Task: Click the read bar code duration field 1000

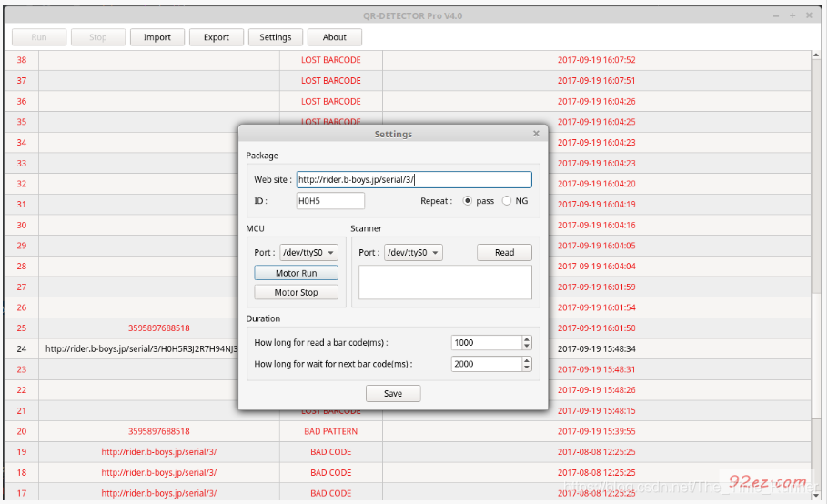Action: point(487,342)
